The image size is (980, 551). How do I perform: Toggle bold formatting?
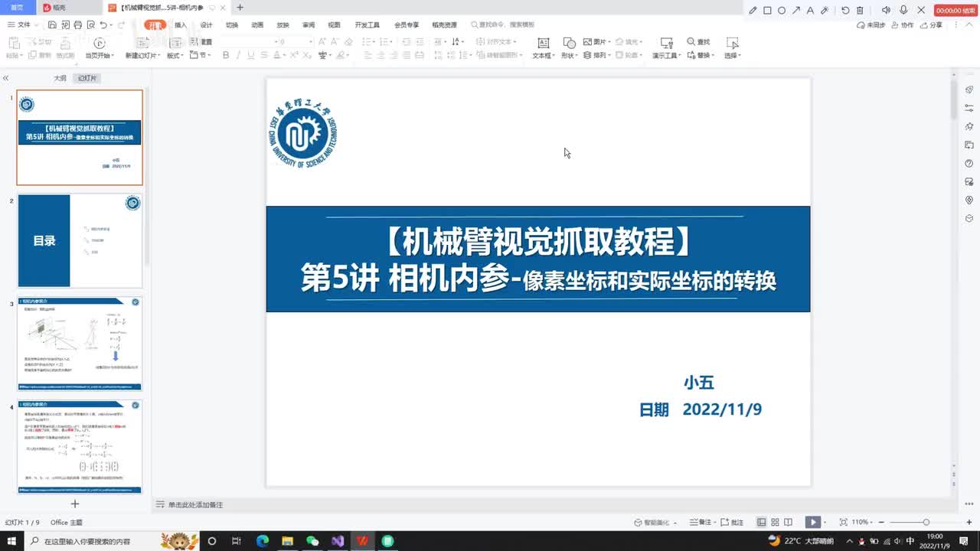click(226, 55)
